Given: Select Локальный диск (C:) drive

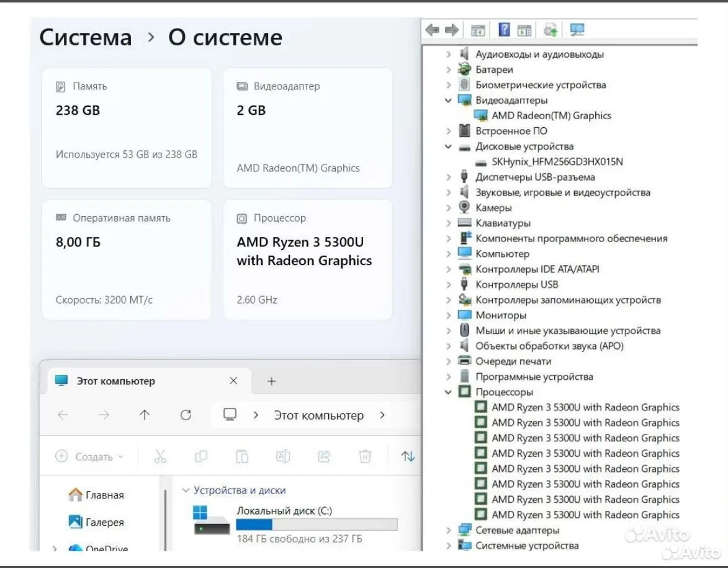Looking at the screenshot, I should click(295, 525).
